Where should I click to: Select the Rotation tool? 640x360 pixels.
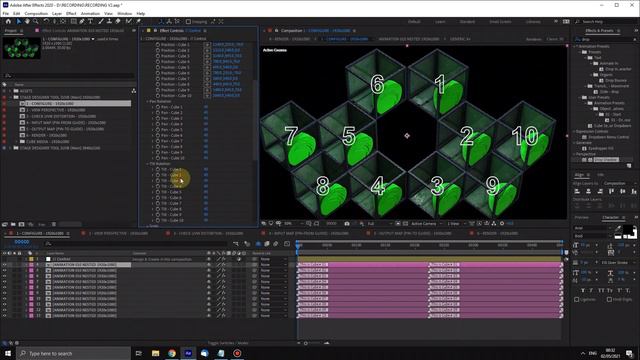pos(46,21)
